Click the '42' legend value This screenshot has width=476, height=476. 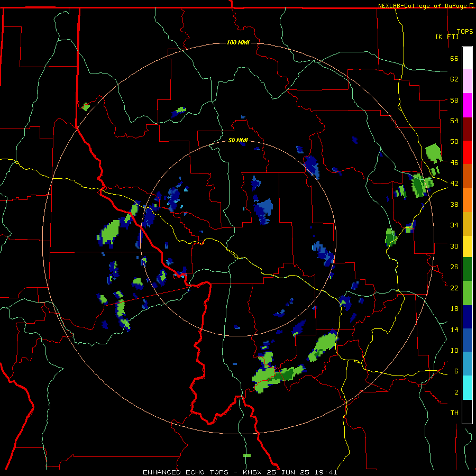tap(454, 184)
